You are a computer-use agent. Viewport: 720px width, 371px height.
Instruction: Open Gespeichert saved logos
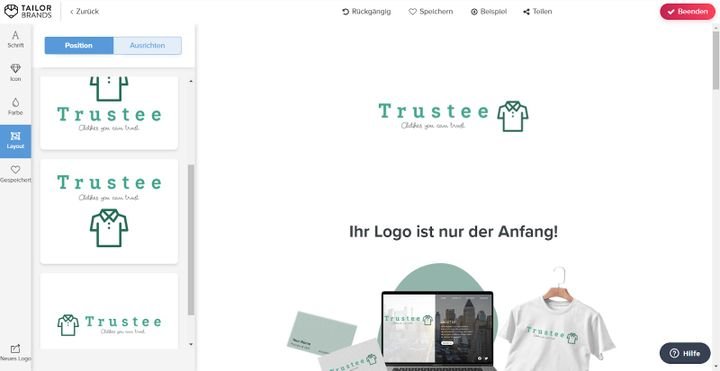16,174
